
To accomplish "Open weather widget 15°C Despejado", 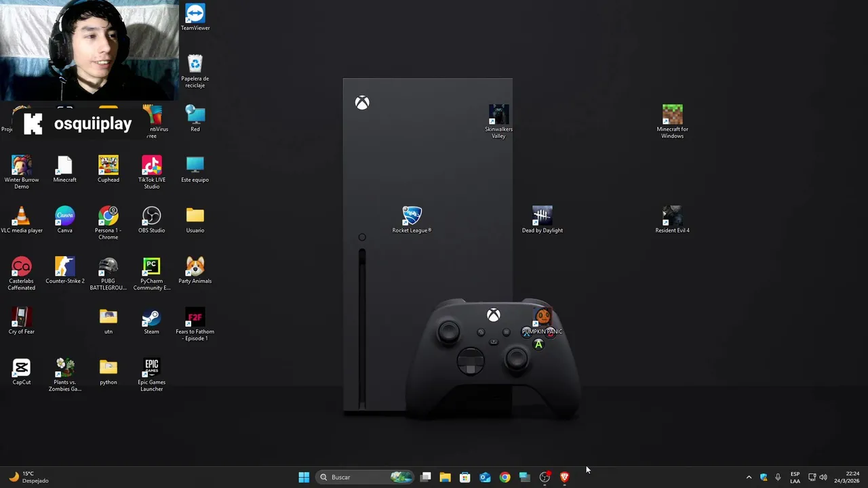I will click(28, 477).
